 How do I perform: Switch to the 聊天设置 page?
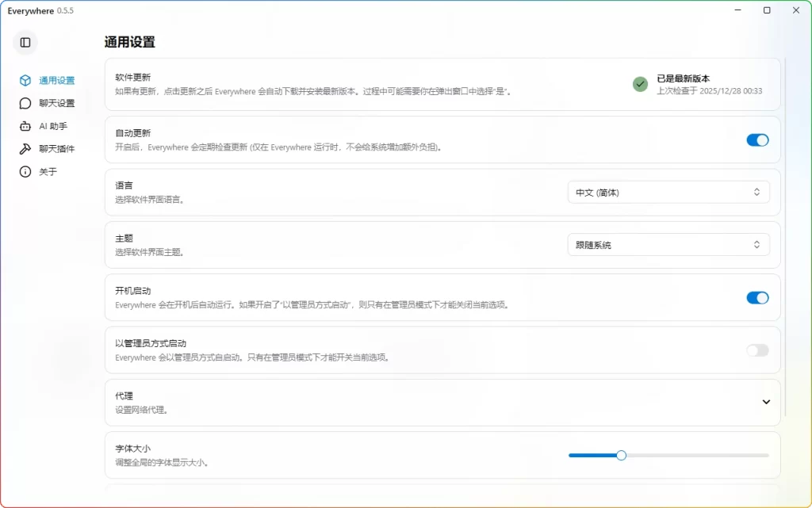56,103
